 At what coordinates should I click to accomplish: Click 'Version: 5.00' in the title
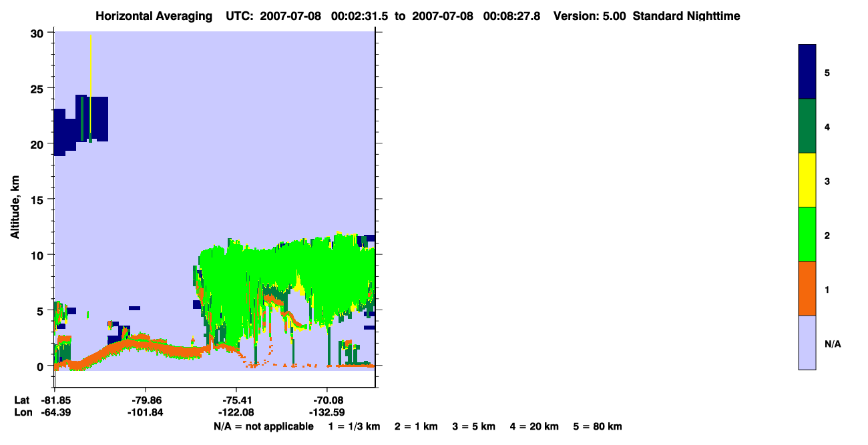coord(590,16)
